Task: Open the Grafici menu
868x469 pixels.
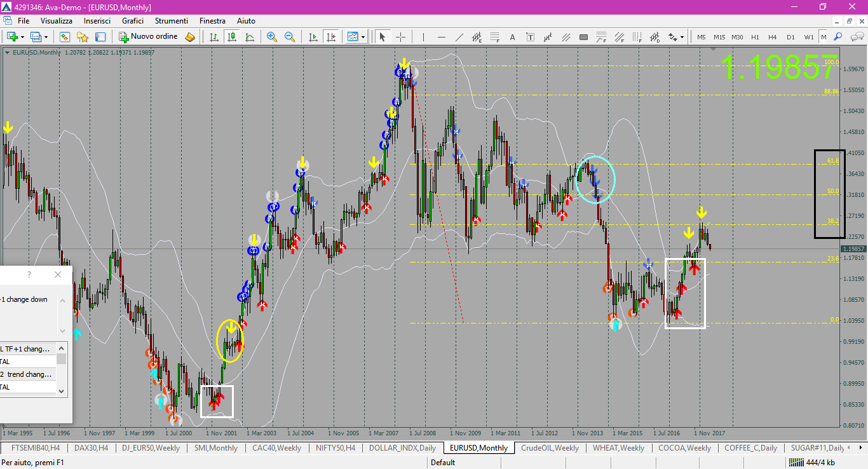Action: tap(133, 21)
